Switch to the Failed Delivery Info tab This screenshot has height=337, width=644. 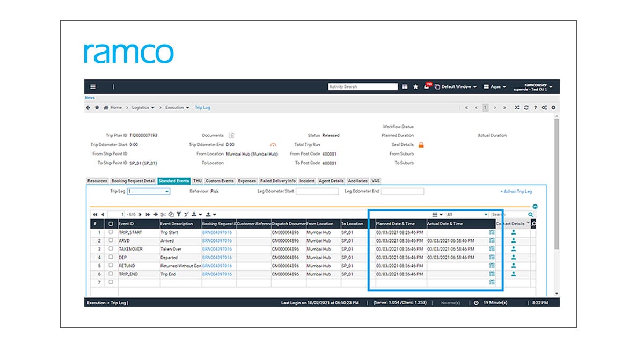(x=278, y=181)
